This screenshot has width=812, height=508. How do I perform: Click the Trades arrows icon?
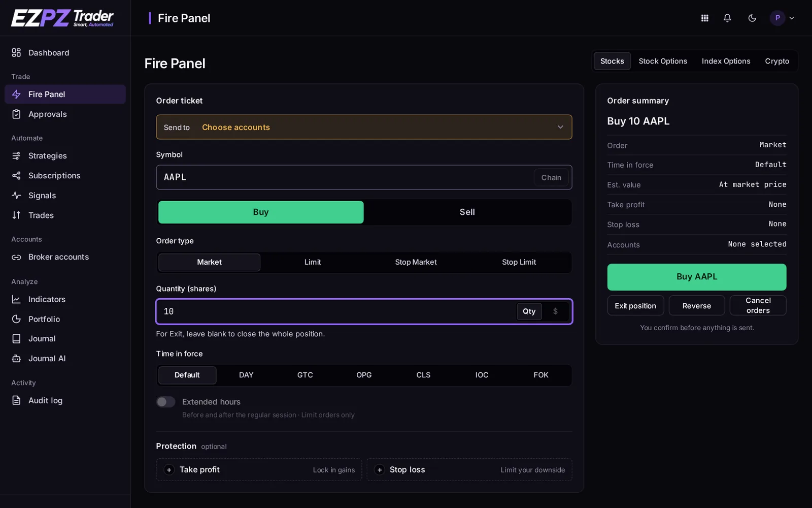pyautogui.click(x=16, y=215)
